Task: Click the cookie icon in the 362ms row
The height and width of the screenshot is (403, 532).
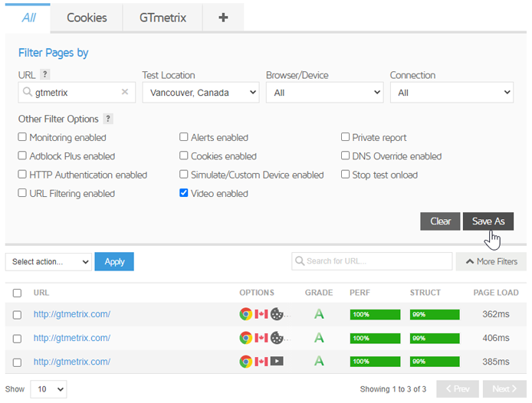Action: (x=277, y=314)
